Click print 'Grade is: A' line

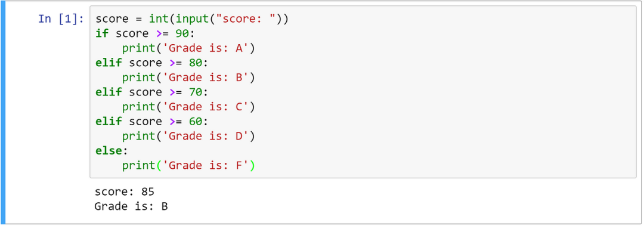tap(188, 48)
